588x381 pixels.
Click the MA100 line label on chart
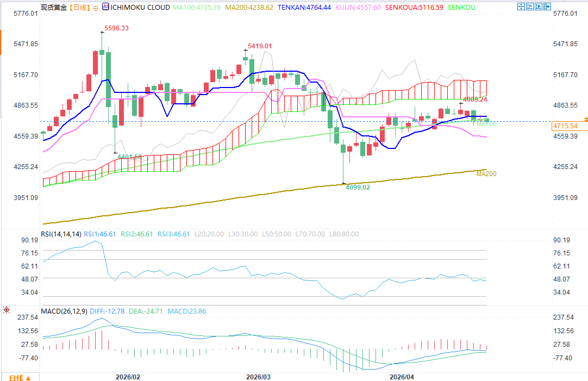pos(486,124)
